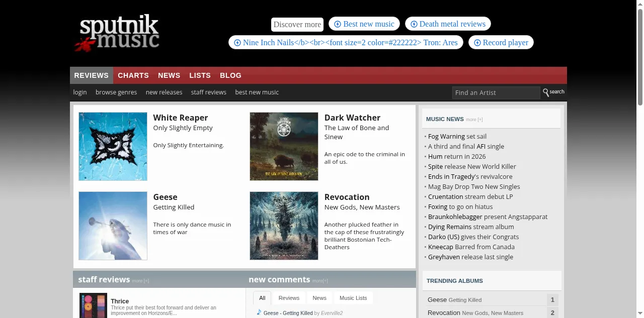Viewport: 644px width, 318px height.
Task: Click the arrow icon in Death metal reviews pill
Action: (x=414, y=24)
